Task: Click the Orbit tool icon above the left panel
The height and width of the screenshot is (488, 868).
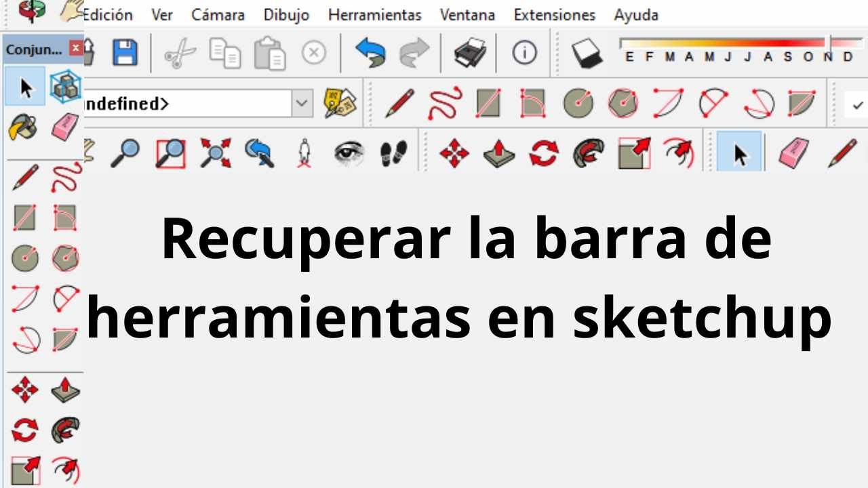Action: (x=31, y=9)
